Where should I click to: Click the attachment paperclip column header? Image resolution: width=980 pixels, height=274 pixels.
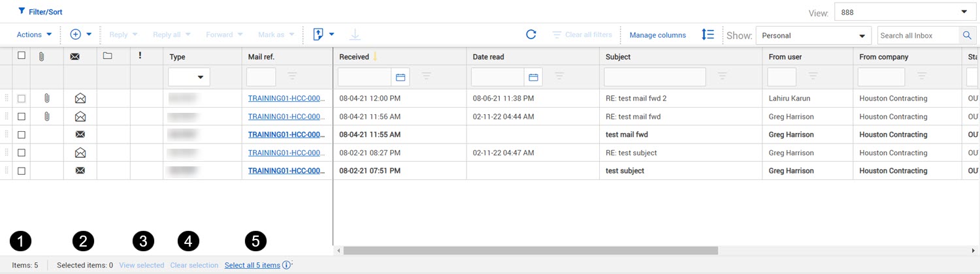[x=42, y=56]
